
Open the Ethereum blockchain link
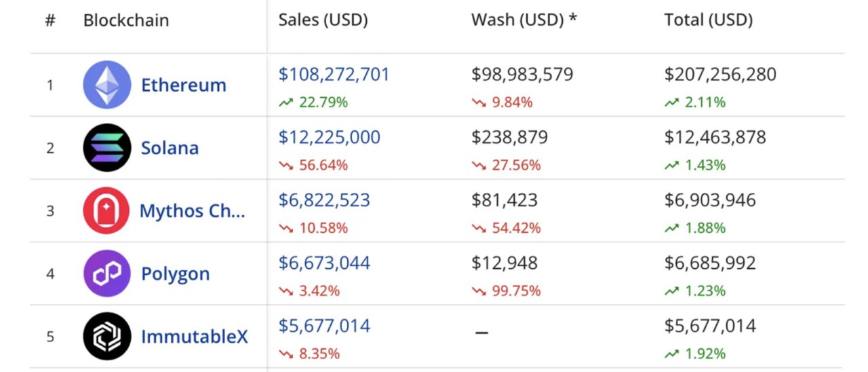[184, 86]
